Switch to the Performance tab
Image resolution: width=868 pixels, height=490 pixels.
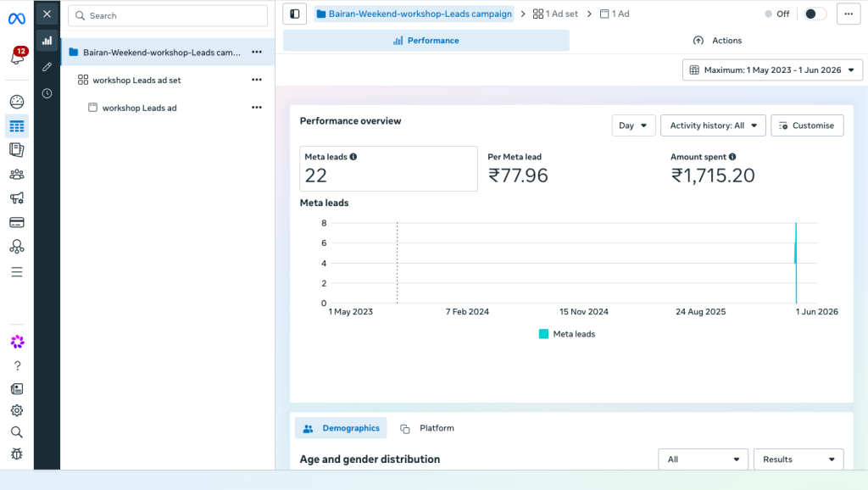[426, 41]
